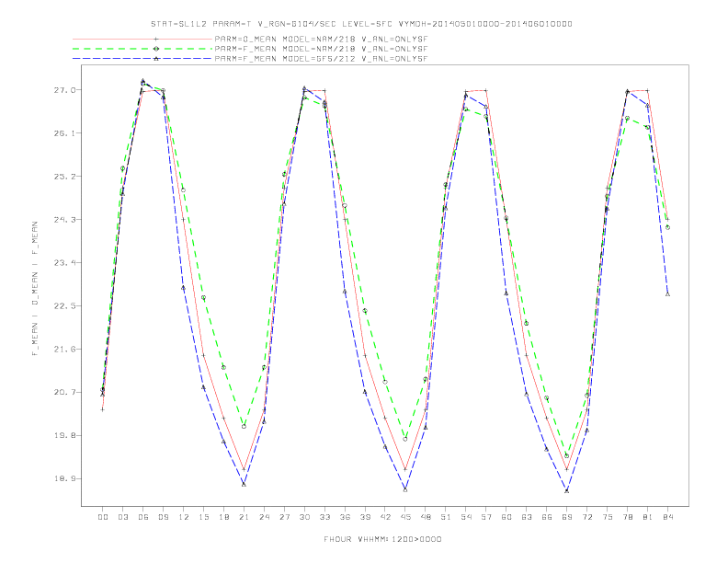Viewport: 728px width, 563px height.
Task: Click x-axis forecast hour label 69
Action: click(567, 517)
